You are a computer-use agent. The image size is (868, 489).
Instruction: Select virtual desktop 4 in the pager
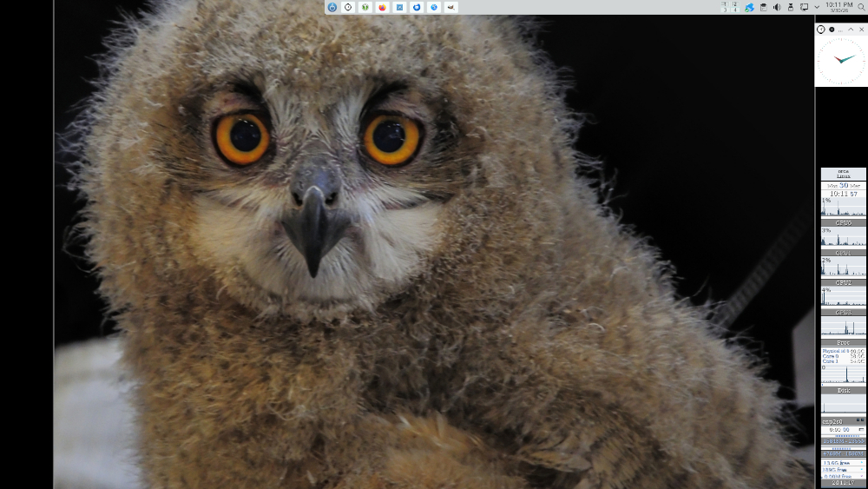coord(734,10)
